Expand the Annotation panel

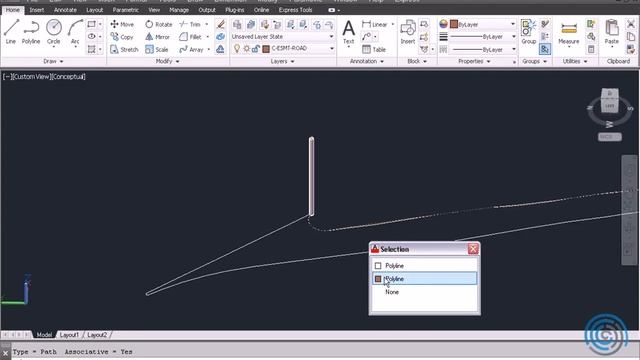367,61
